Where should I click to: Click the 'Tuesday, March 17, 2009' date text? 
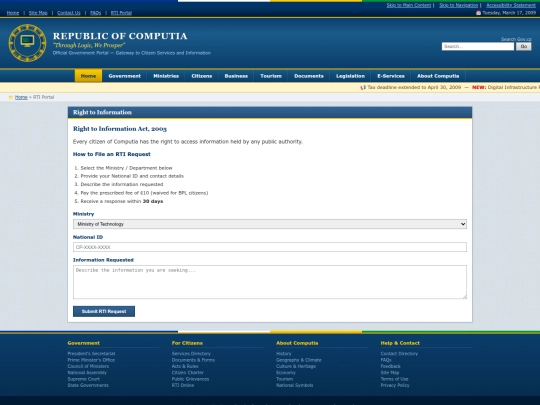click(509, 13)
